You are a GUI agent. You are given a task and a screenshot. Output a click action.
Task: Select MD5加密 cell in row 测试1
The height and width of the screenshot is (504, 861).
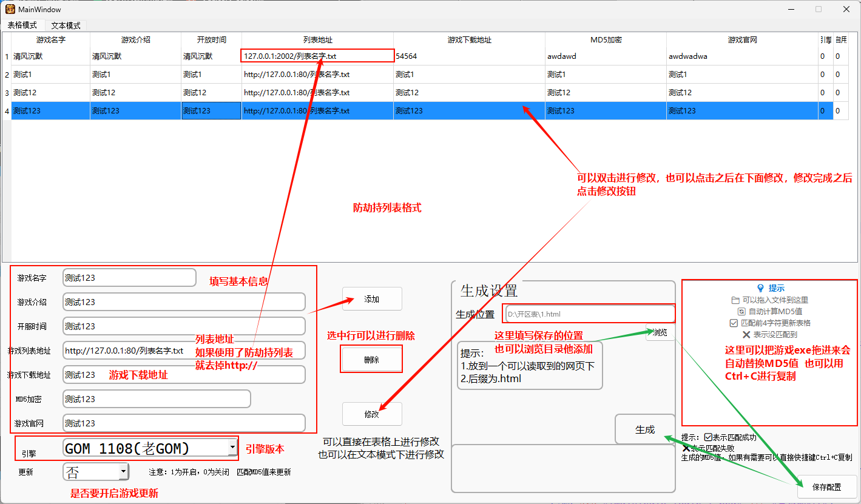point(606,75)
